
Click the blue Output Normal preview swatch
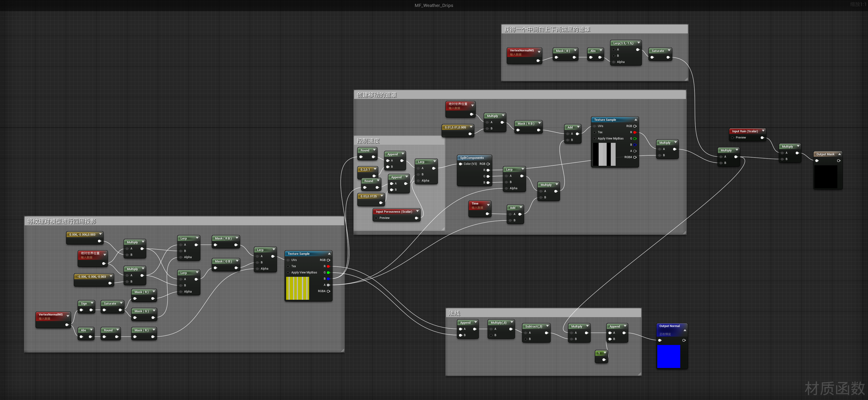pyautogui.click(x=669, y=356)
